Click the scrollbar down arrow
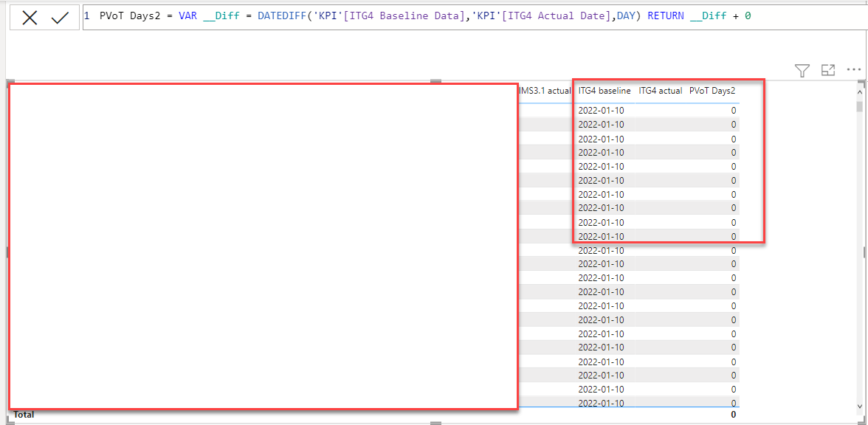This screenshot has height=425, width=868. pyautogui.click(x=860, y=404)
